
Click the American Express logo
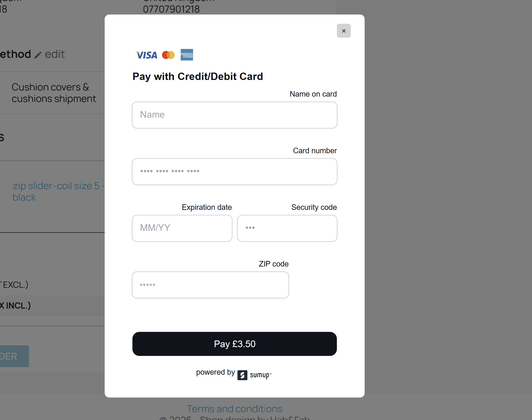pyautogui.click(x=187, y=55)
